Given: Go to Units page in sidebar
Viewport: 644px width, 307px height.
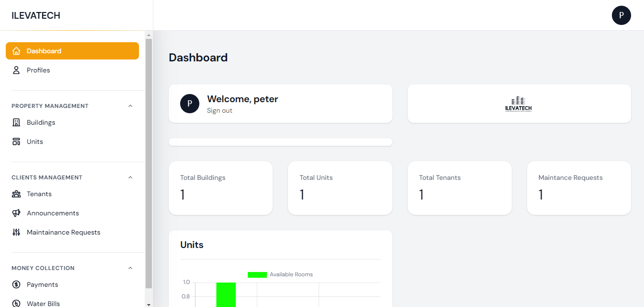Looking at the screenshot, I should pos(72,142).
